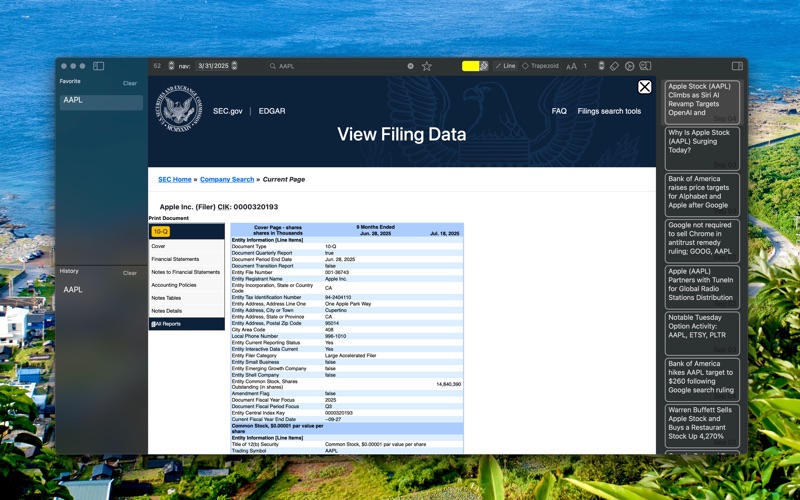Click the Apple Inc. (Filer) CIK heading
Screen dimensions: 800x500
point(219,207)
